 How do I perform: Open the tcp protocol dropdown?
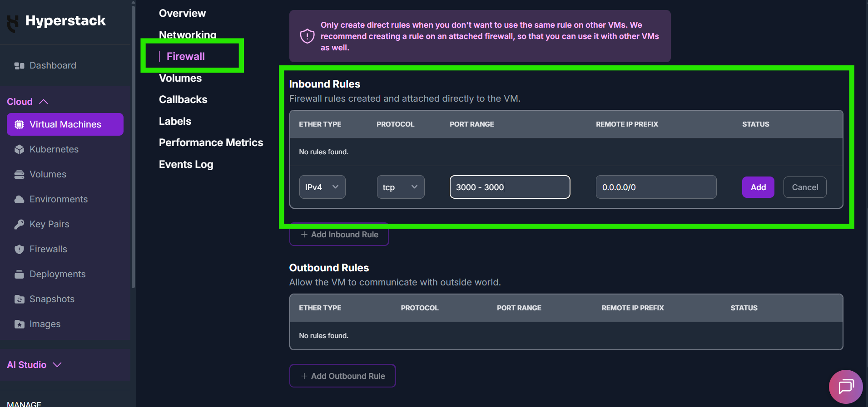tap(401, 187)
